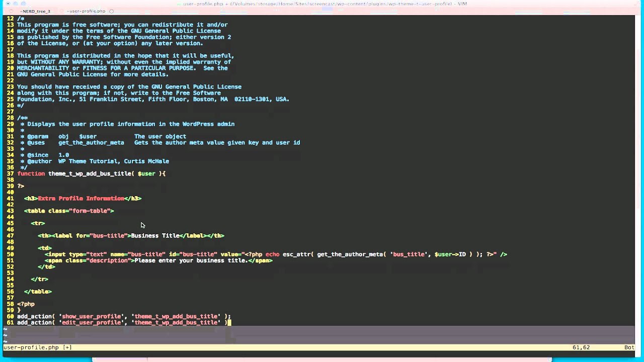This screenshot has width=644, height=362.
Task: Click the VIM window zoom button
Action: tap(25, 4)
